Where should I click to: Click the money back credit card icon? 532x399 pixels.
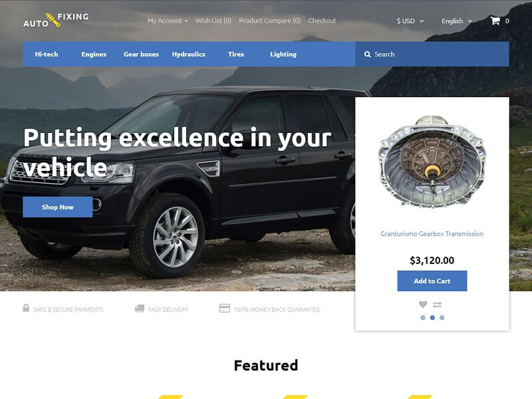(224, 309)
